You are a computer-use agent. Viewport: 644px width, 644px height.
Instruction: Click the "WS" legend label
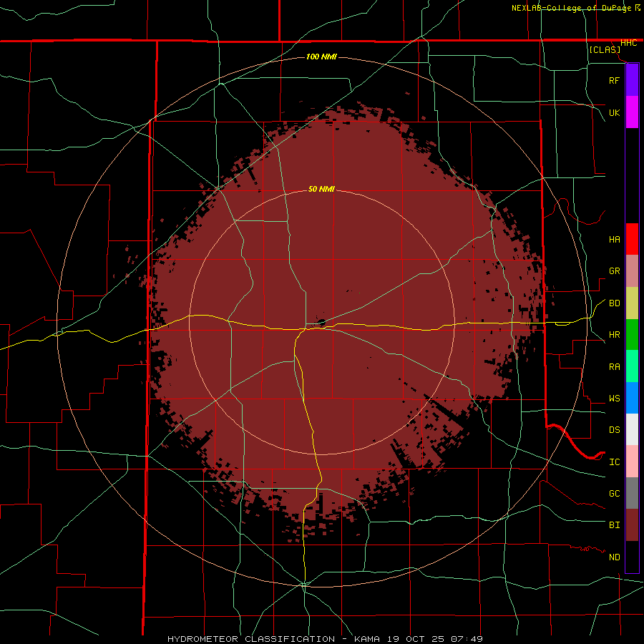pos(614,399)
